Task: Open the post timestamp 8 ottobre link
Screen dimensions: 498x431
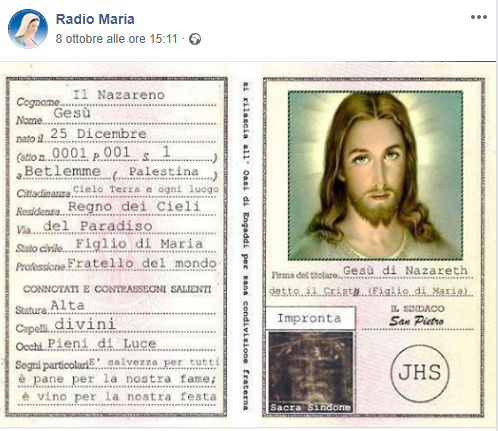Action: [116, 39]
